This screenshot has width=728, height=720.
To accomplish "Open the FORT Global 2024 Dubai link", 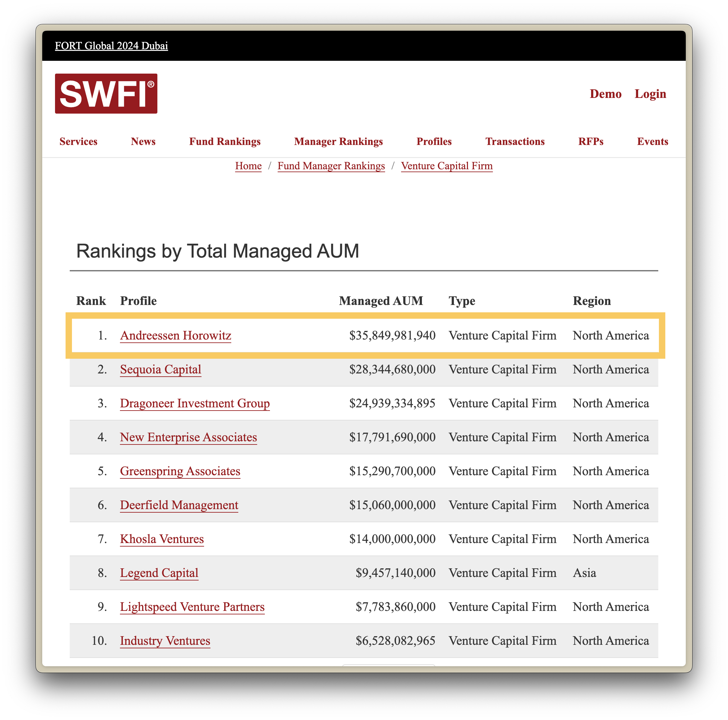I will click(111, 46).
